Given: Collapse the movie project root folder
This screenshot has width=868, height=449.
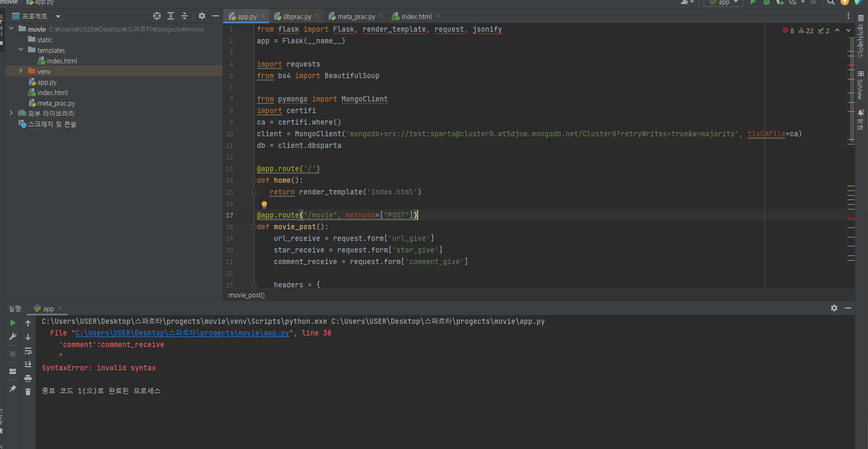Looking at the screenshot, I should pos(12,29).
